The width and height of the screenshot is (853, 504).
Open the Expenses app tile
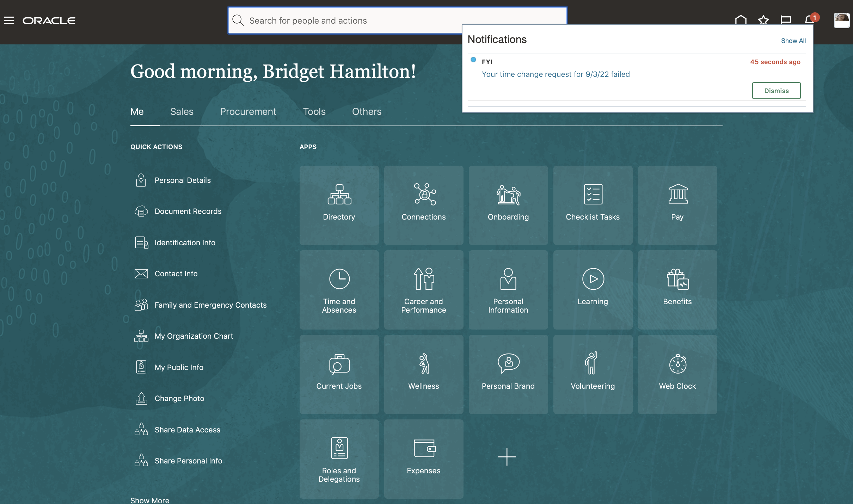pyautogui.click(x=423, y=459)
